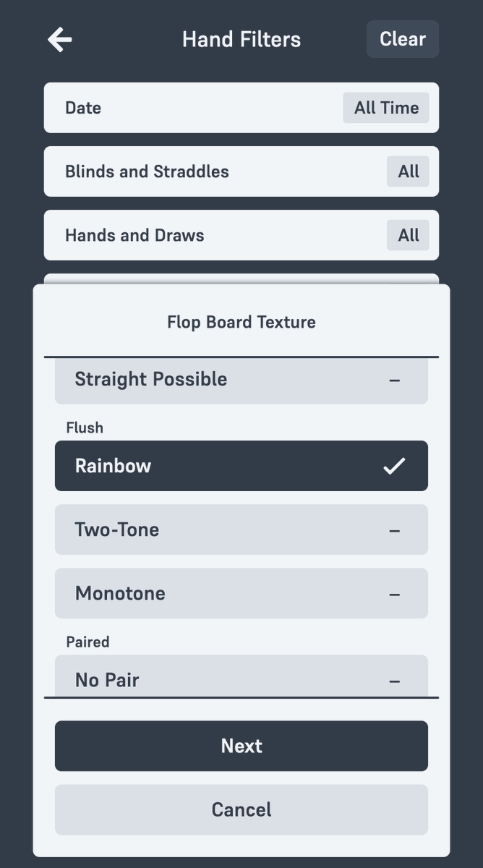Toggle the Straight Possible option

pyautogui.click(x=241, y=380)
